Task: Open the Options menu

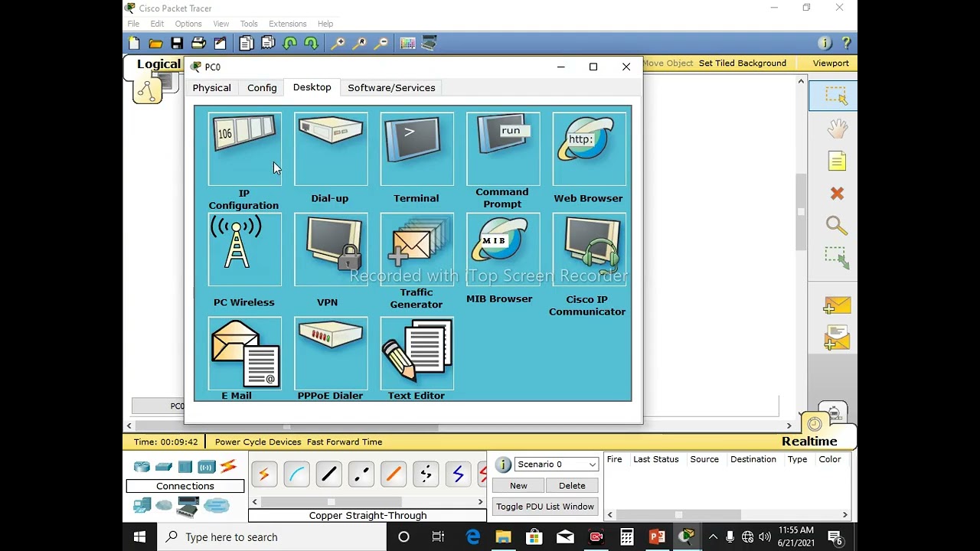Action: pos(188,24)
